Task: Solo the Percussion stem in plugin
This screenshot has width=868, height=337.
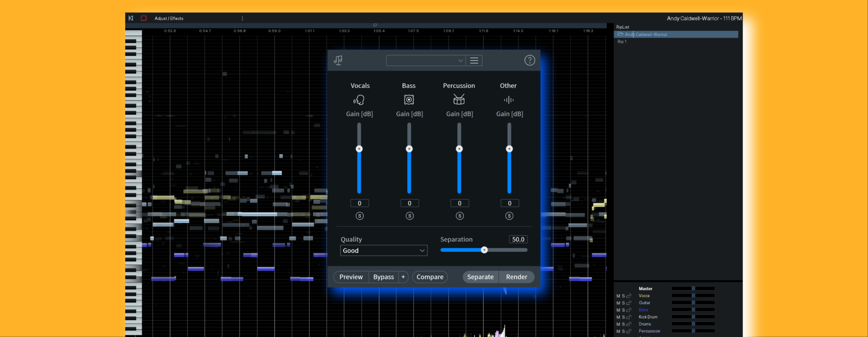Action: pos(459,216)
